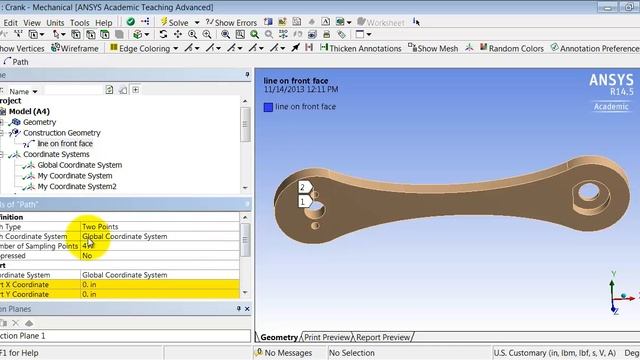Click the Suppressed 'No' value
This screenshot has width=640, height=360.
160,256
